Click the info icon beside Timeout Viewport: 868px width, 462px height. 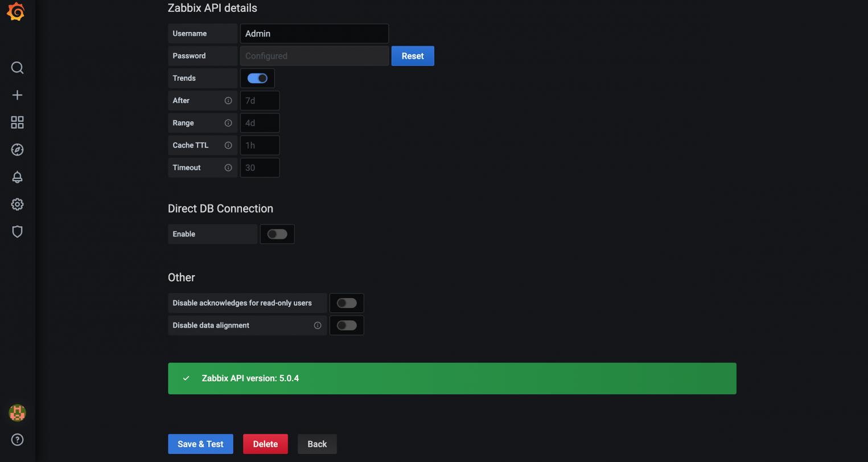click(x=228, y=167)
